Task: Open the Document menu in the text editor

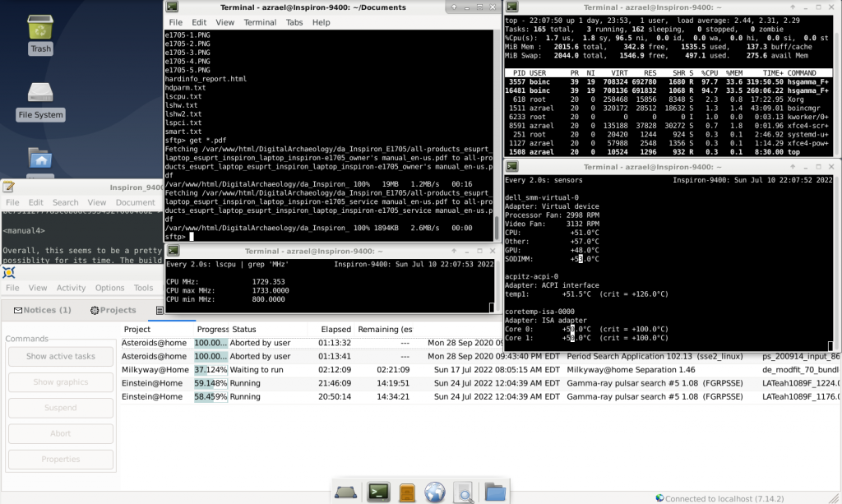Action: pyautogui.click(x=136, y=202)
